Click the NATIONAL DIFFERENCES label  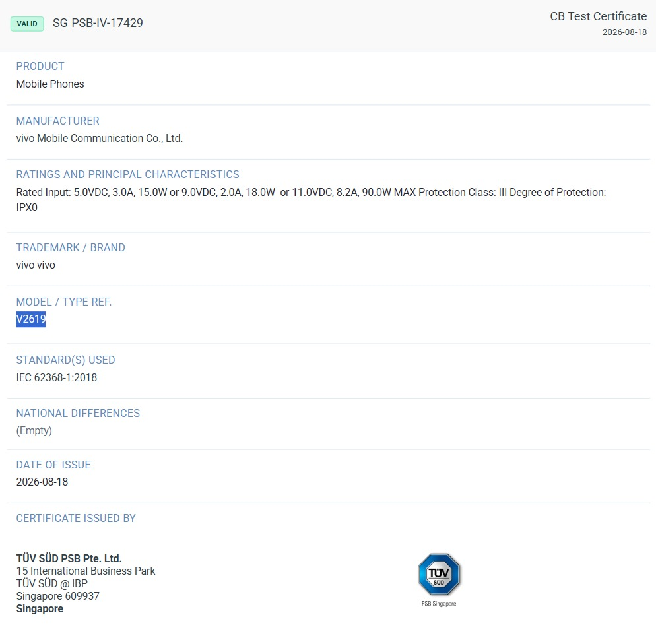78,413
